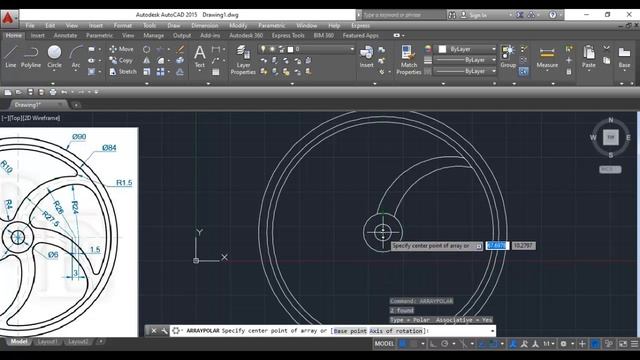Viewport: 640px width, 360px height.
Task: Click the ViewCube top face
Action: pyautogui.click(x=611, y=137)
